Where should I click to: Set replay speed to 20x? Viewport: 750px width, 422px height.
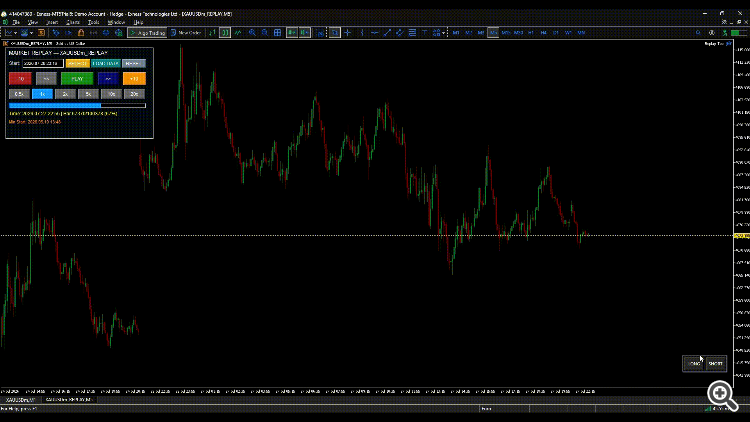134,94
